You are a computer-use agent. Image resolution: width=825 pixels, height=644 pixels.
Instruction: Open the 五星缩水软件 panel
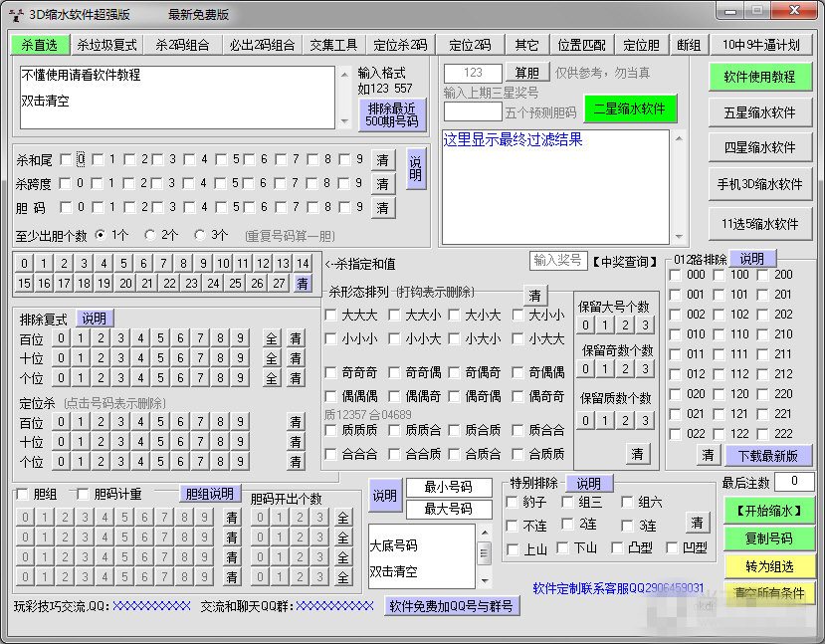(760, 112)
